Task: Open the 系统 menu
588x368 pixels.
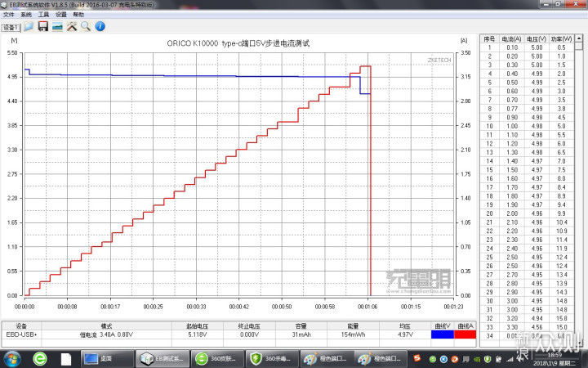Action: click(26, 15)
